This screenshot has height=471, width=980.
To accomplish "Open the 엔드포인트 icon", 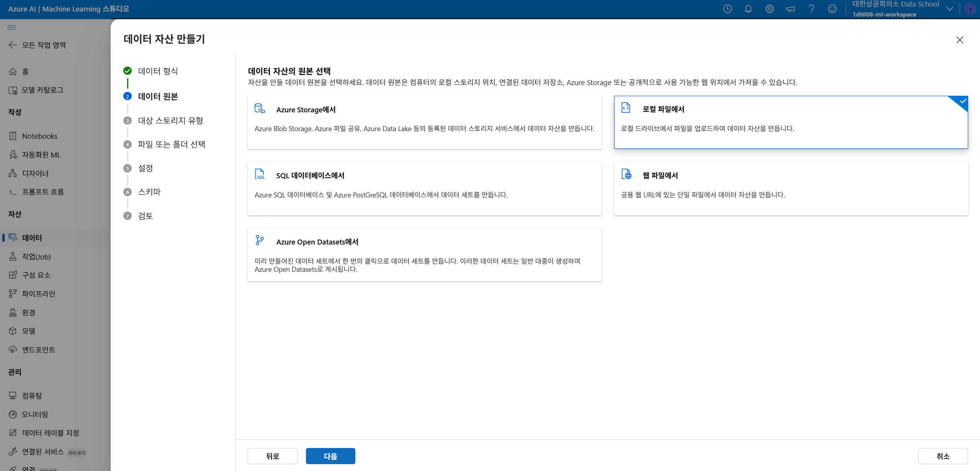I will click(13, 350).
